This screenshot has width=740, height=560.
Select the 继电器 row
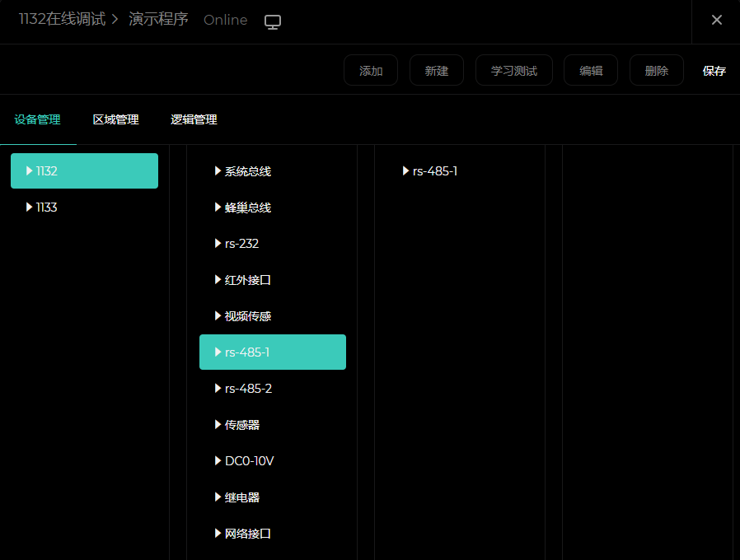coord(273,497)
